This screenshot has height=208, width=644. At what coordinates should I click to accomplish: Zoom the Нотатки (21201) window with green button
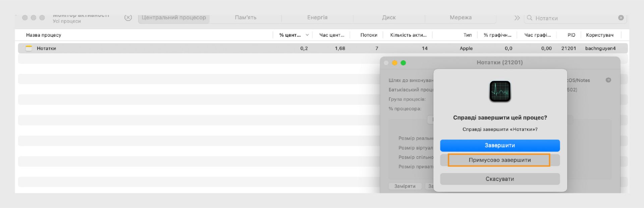point(403,63)
